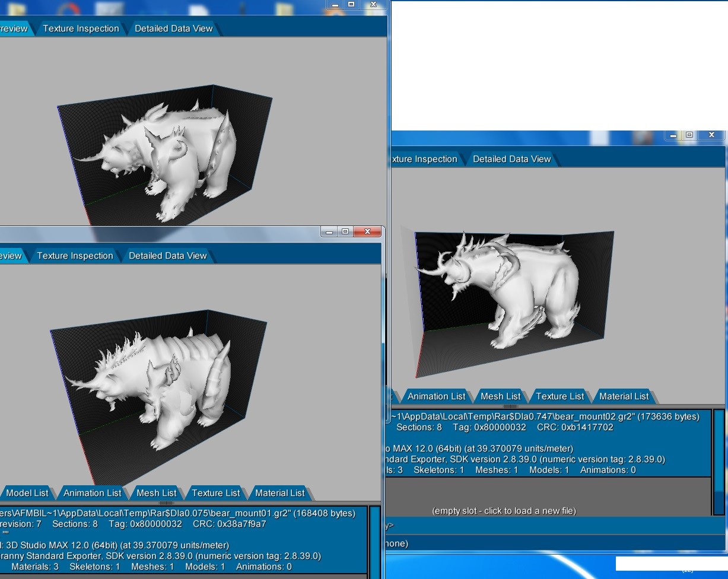Viewport: 728px width, 579px height.
Task: Select Animation List tab in bear_mount02 window
Action: tap(436, 396)
